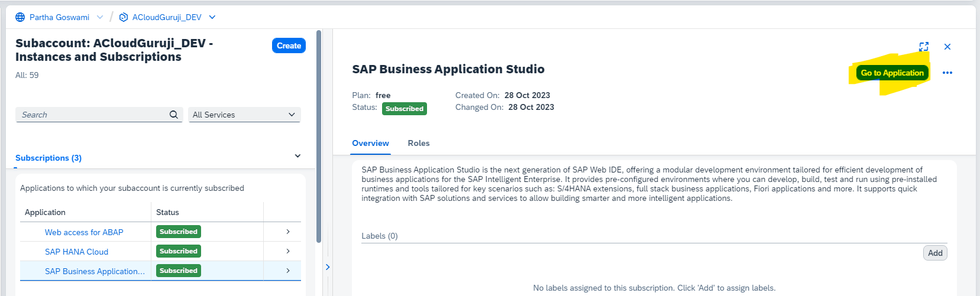Close the SAP Business Application Studio panel
The height and width of the screenshot is (296, 980).
(x=947, y=47)
